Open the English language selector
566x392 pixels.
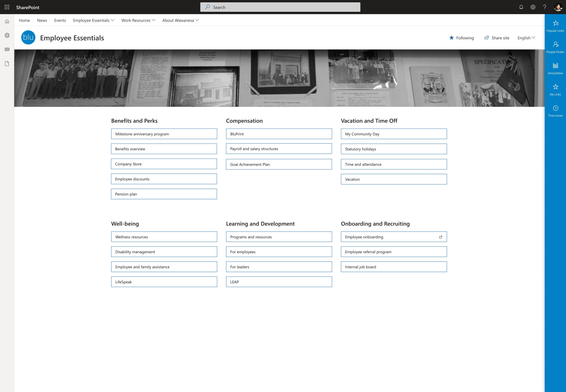click(526, 38)
